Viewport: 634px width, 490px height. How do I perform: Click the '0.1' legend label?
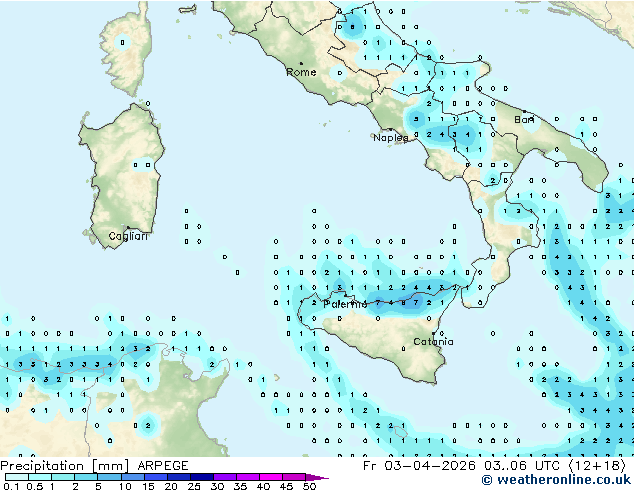[12, 486]
